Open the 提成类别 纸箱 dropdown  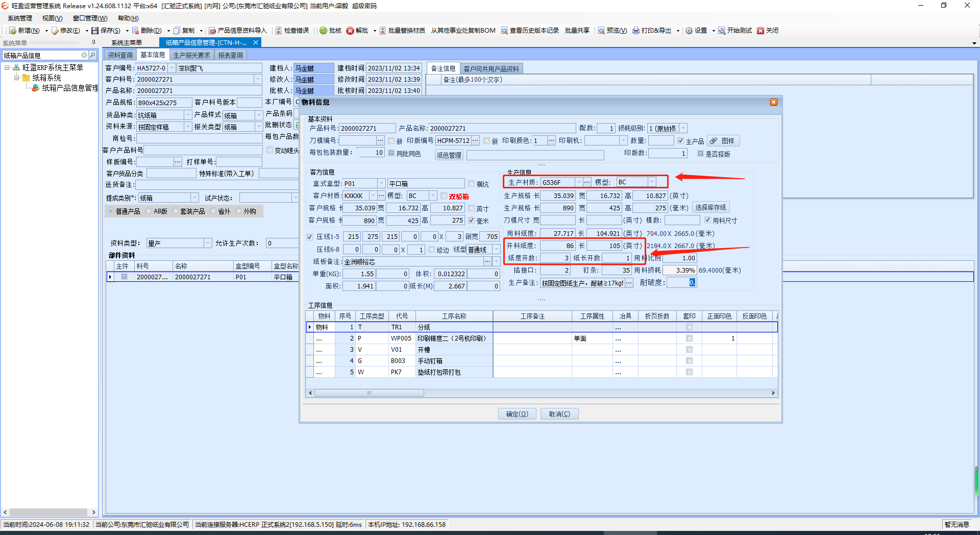[x=194, y=198]
